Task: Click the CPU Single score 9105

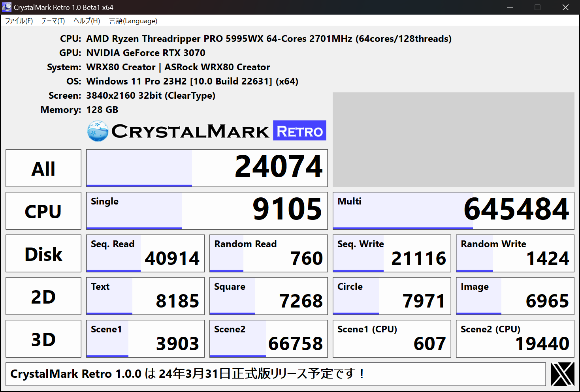Action: [x=207, y=211]
